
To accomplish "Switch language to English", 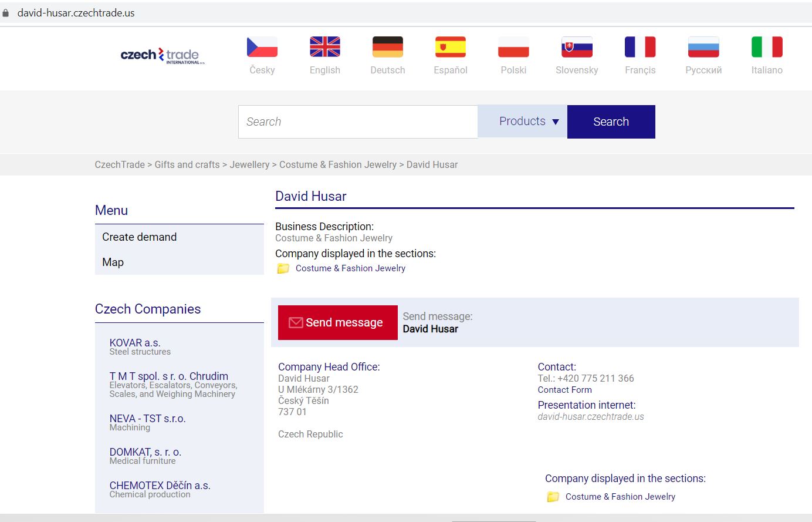I will pos(325,70).
